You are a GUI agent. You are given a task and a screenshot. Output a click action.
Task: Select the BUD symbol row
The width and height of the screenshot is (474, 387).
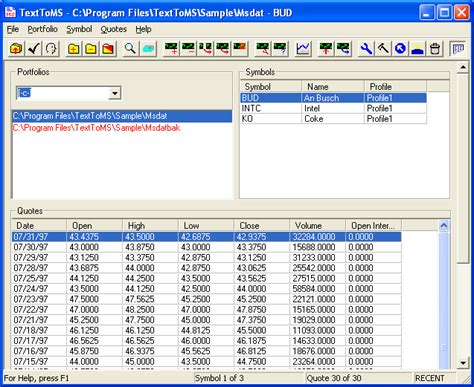(x=333, y=98)
